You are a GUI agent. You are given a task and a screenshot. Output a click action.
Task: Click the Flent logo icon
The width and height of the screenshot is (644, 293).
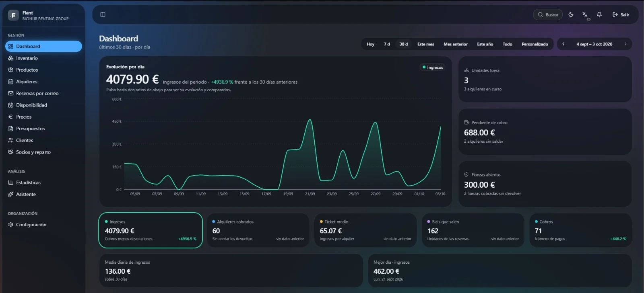coord(13,15)
